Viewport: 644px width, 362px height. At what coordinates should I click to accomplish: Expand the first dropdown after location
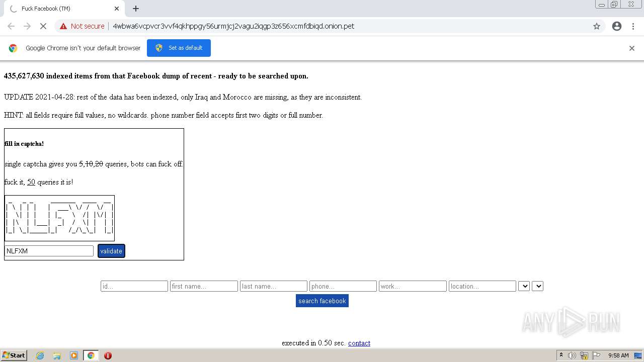524,286
